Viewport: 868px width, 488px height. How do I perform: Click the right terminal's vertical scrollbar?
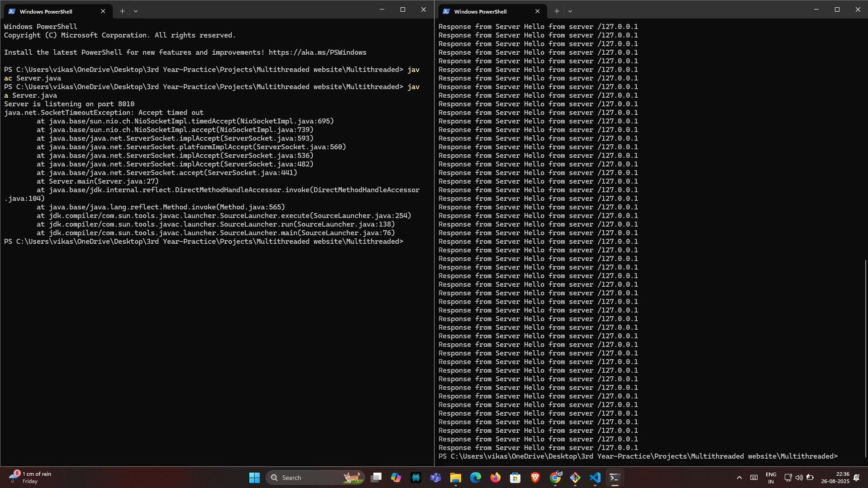click(865, 357)
